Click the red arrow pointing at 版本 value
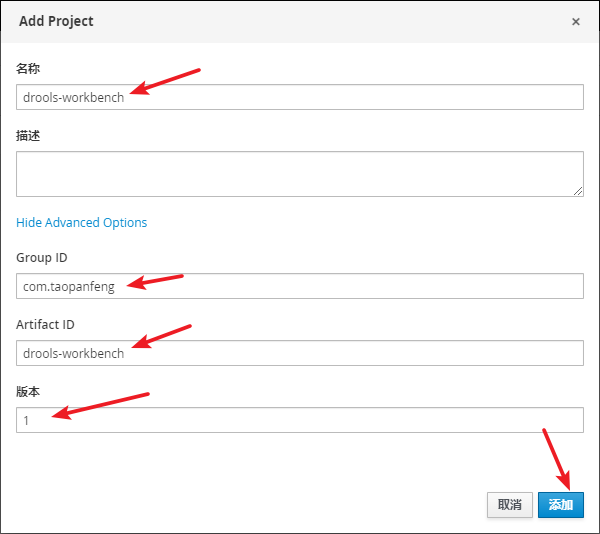 (x=100, y=405)
